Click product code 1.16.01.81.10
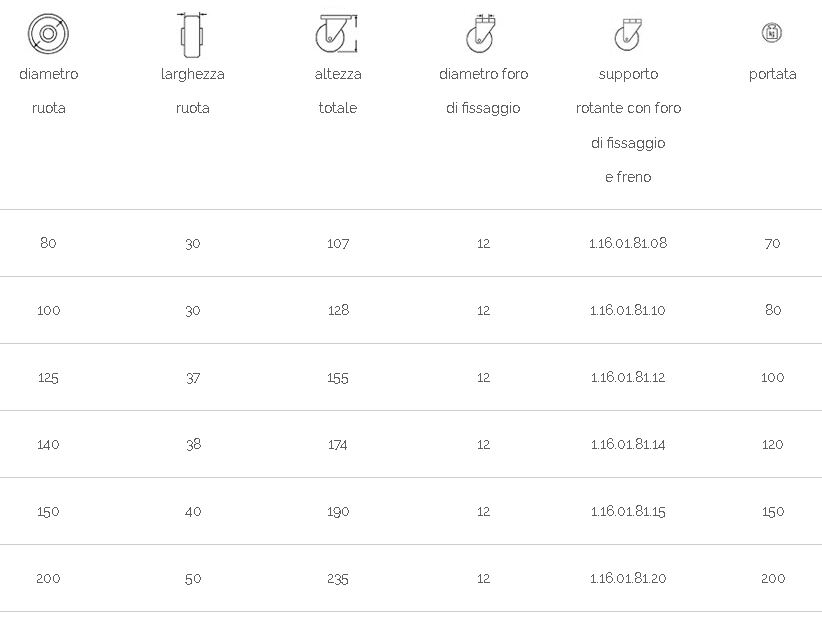Image resolution: width=822 pixels, height=624 pixels. [x=628, y=310]
